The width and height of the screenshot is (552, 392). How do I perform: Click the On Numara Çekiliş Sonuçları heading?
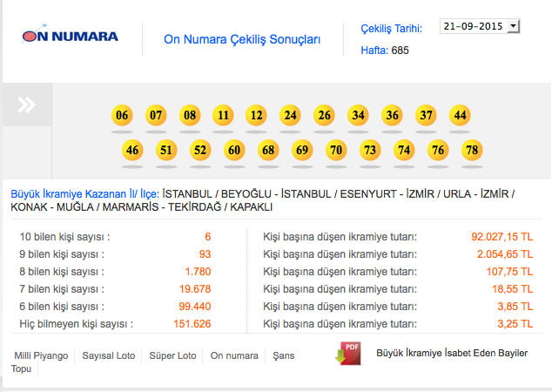pyautogui.click(x=242, y=39)
